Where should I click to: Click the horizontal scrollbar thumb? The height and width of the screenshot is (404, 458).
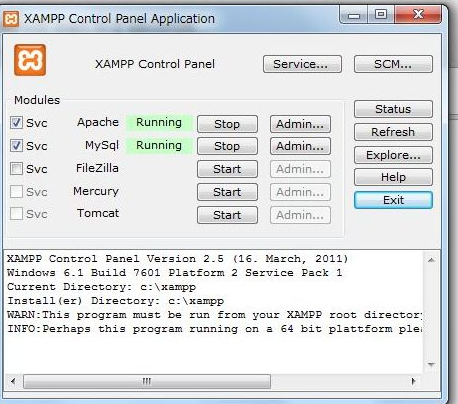point(147,381)
